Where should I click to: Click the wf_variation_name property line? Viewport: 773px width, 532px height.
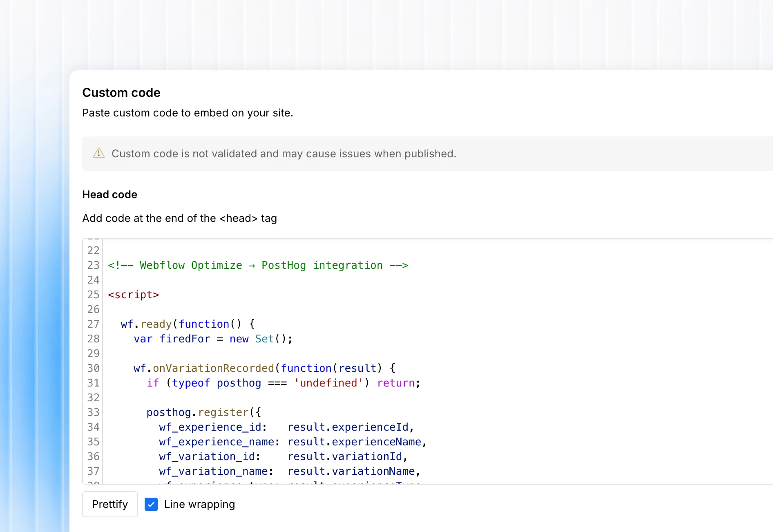[290, 471]
